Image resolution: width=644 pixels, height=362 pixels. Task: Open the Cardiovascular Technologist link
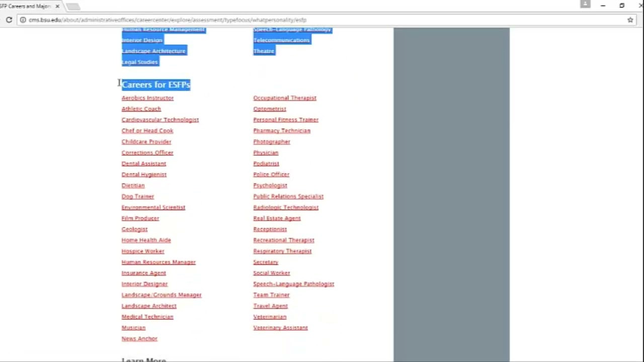pos(160,120)
